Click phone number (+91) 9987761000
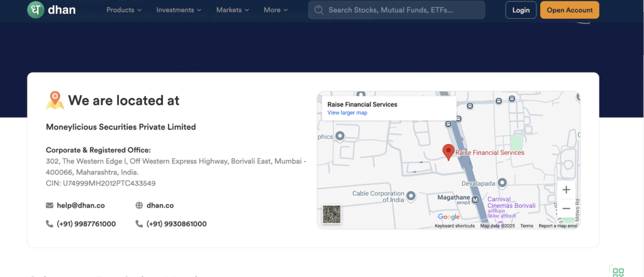The image size is (644, 277). pos(86,224)
